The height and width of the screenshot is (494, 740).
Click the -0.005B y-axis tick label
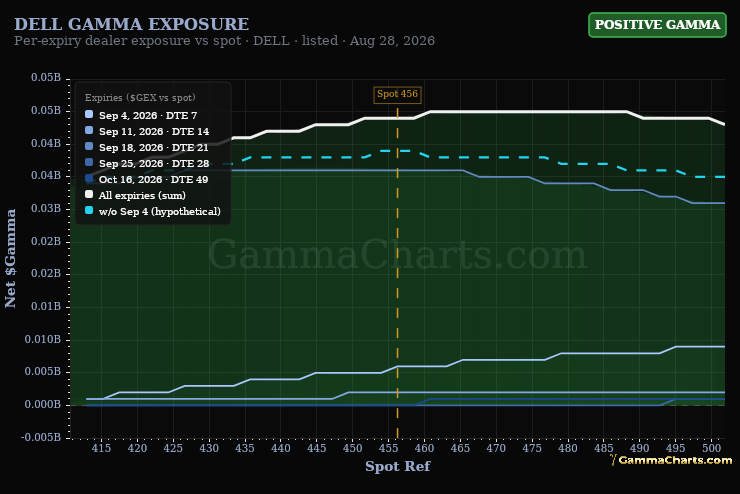41,437
